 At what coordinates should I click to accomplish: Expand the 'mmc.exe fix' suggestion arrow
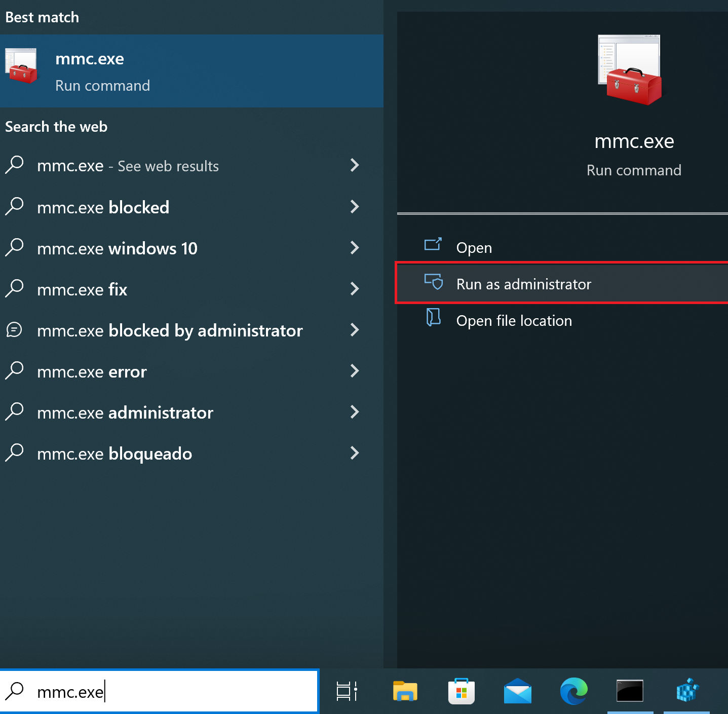[x=355, y=289]
